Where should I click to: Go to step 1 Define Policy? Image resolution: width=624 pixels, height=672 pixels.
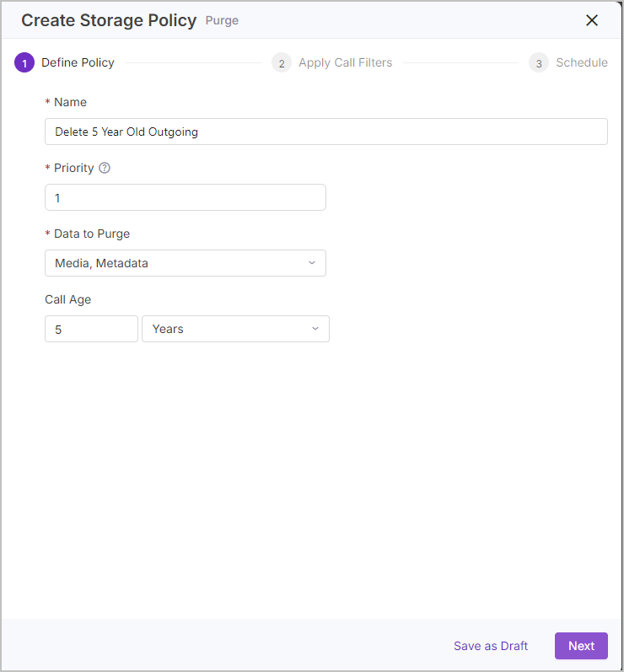pyautogui.click(x=64, y=62)
